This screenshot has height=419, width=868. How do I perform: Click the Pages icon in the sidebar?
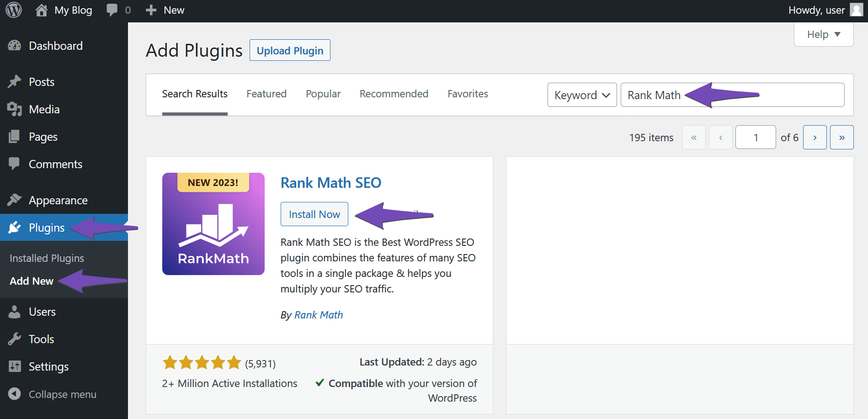pos(15,137)
